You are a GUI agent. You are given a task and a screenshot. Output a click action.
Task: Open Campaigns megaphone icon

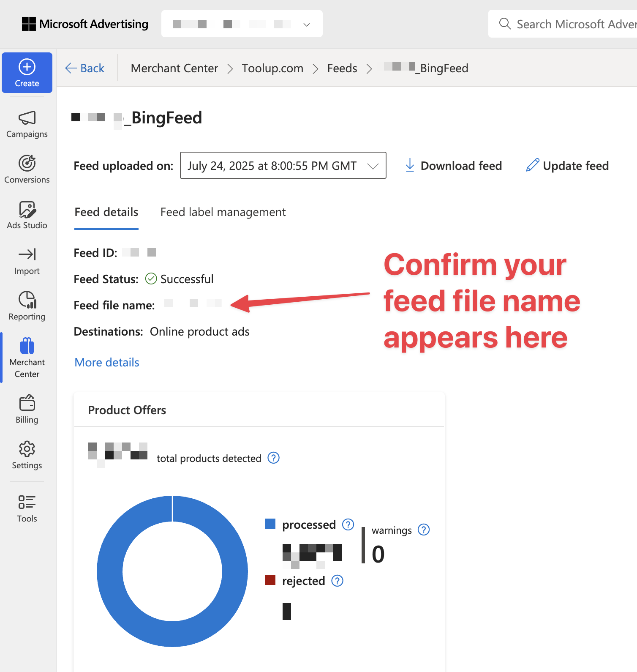27,117
